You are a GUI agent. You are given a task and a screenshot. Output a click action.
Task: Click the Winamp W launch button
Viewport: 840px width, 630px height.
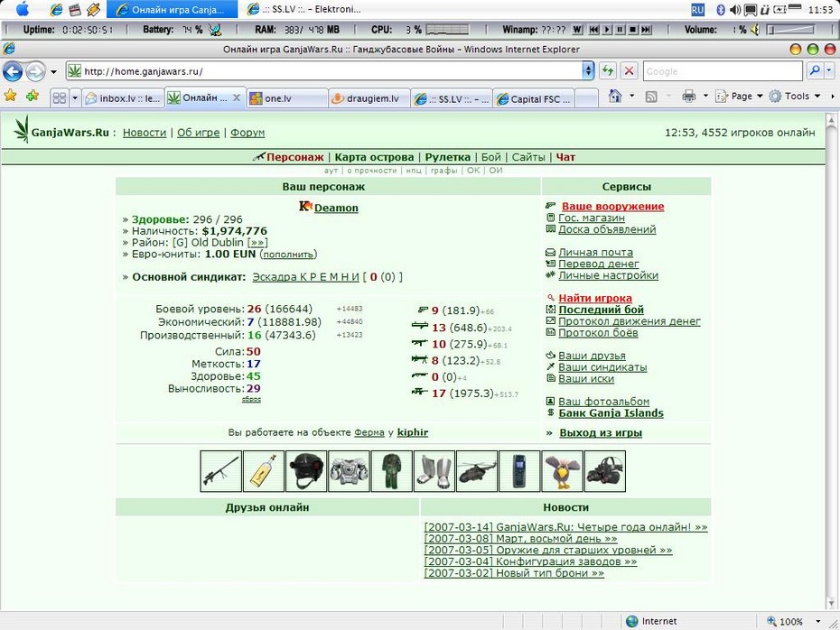[577, 30]
